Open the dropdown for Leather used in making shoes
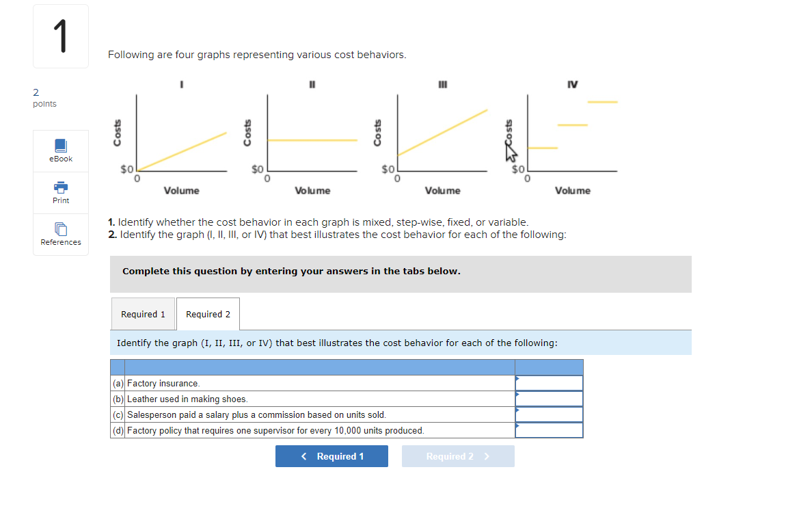 [549, 399]
